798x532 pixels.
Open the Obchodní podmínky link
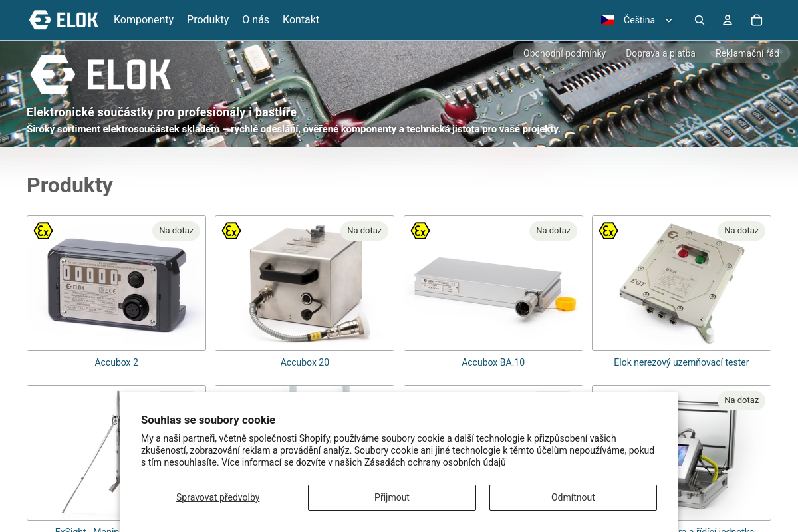coord(565,53)
